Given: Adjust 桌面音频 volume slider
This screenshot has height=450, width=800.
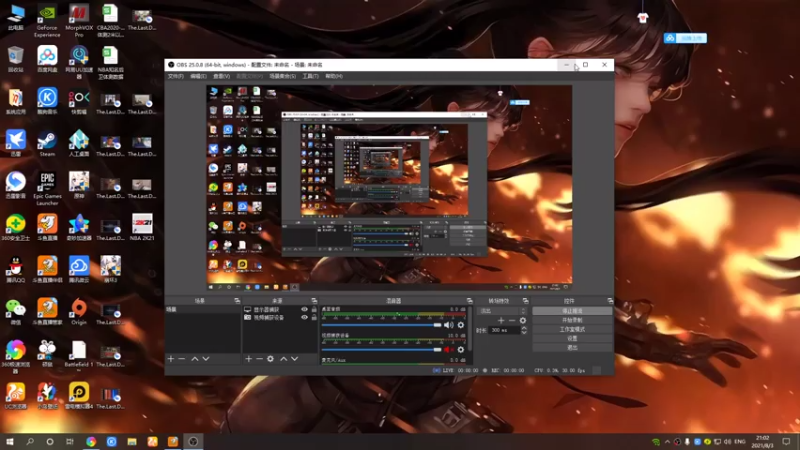Looking at the screenshot, I should pos(381,325).
